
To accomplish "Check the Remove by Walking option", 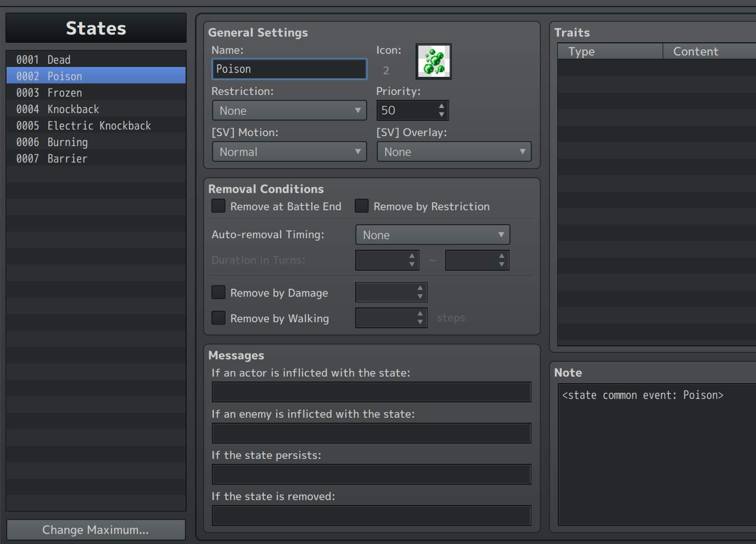I will 219,318.
